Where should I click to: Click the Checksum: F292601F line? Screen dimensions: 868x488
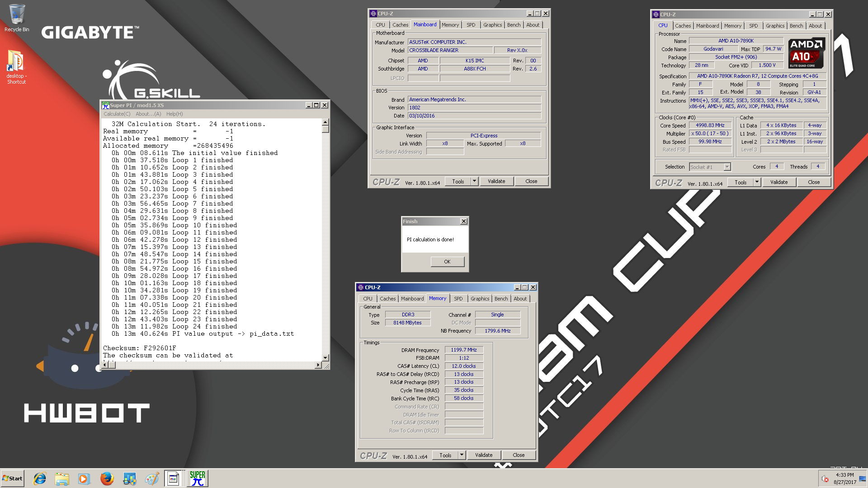140,348
